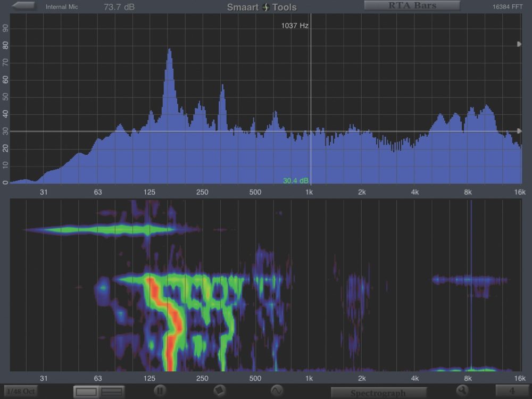Click the green 30.4 dB cursor readout
This screenshot has height=399, width=532.
pyautogui.click(x=295, y=180)
